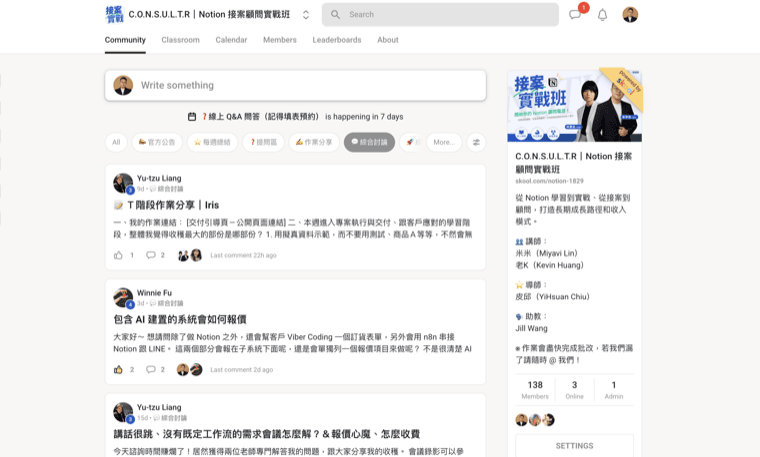Click the sidebar group title C.O.N.S.U.L.T.R
This screenshot has height=457, width=760.
click(x=573, y=163)
